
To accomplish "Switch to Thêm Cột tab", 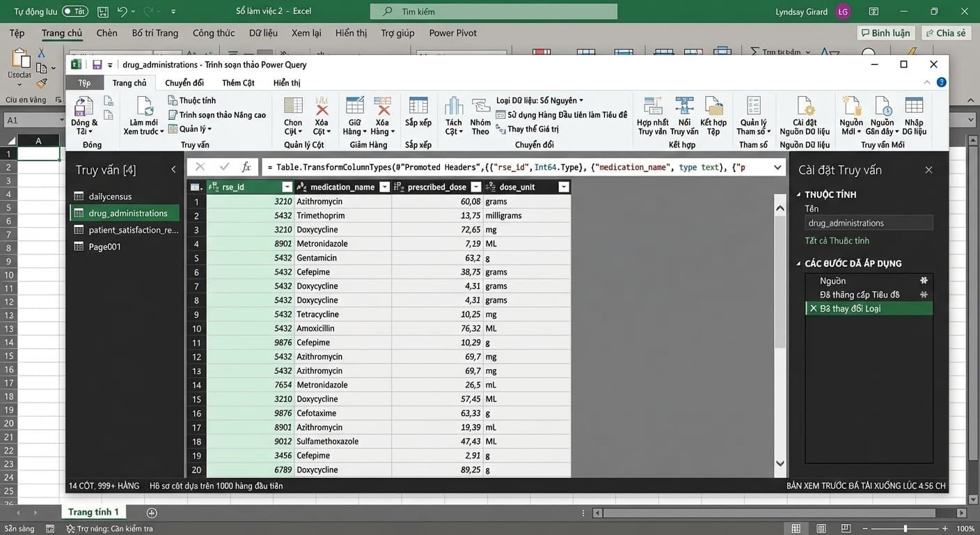I will point(238,82).
